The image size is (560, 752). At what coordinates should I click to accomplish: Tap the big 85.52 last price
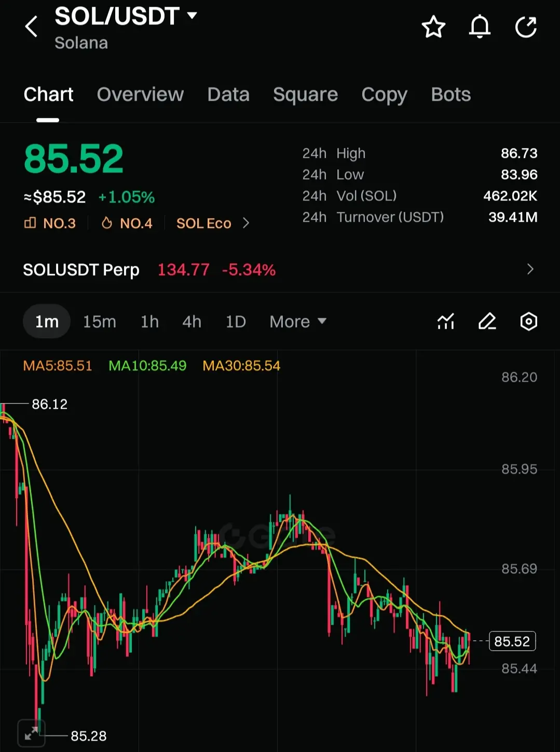(x=73, y=158)
